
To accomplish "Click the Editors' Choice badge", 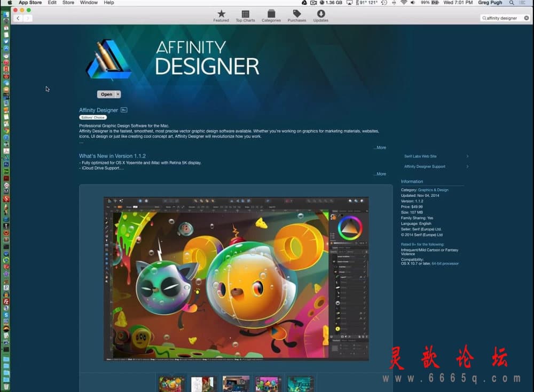I will pos(93,117).
